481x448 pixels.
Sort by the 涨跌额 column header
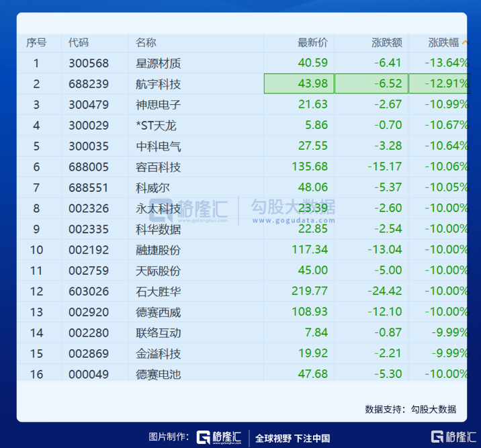pos(386,43)
